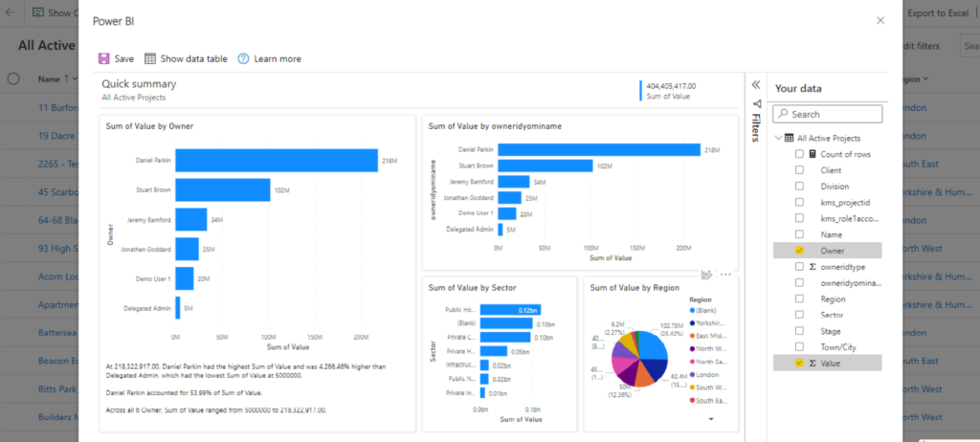Collapse the Your data pane with double chevron

point(755,85)
